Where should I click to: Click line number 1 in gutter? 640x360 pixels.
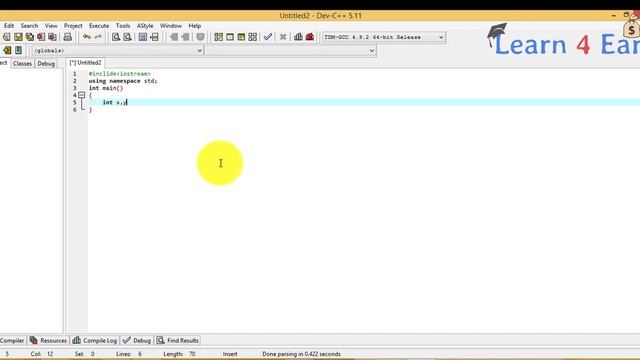coord(75,74)
